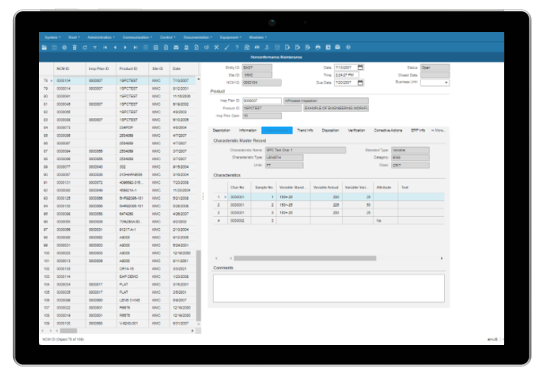Click the open folder icon in toolbar
The height and width of the screenshot is (377, 545).
coord(44,48)
